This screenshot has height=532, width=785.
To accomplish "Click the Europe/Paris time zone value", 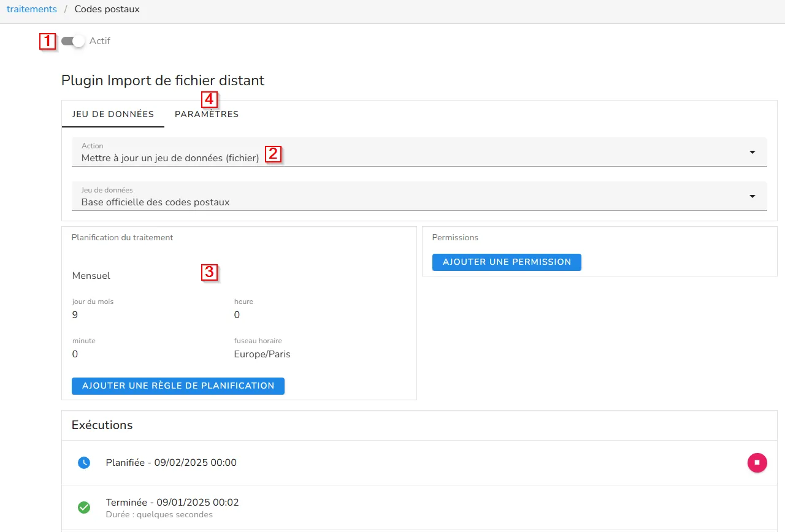I will pyautogui.click(x=262, y=354).
